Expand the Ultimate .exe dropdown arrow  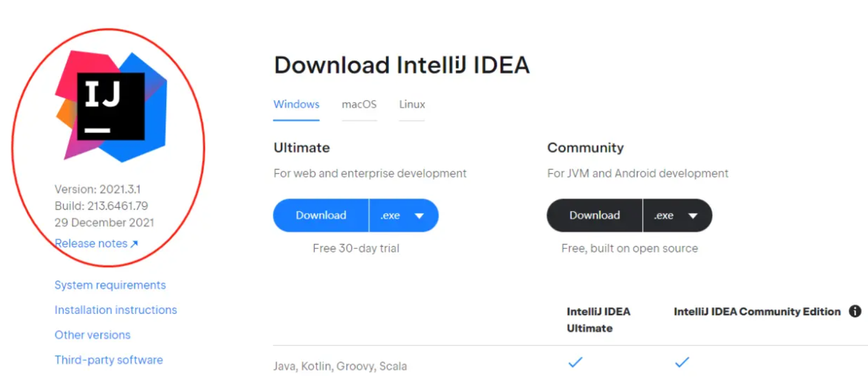(419, 216)
